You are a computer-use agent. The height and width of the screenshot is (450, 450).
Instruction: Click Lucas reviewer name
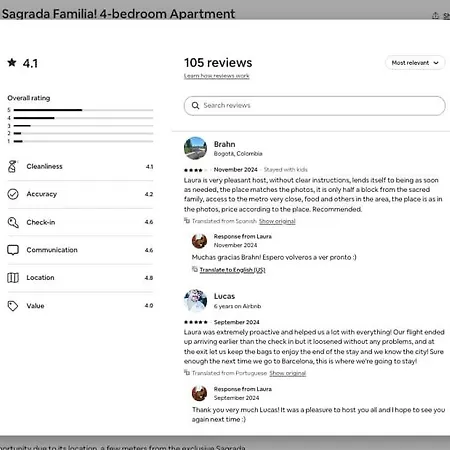click(x=224, y=296)
